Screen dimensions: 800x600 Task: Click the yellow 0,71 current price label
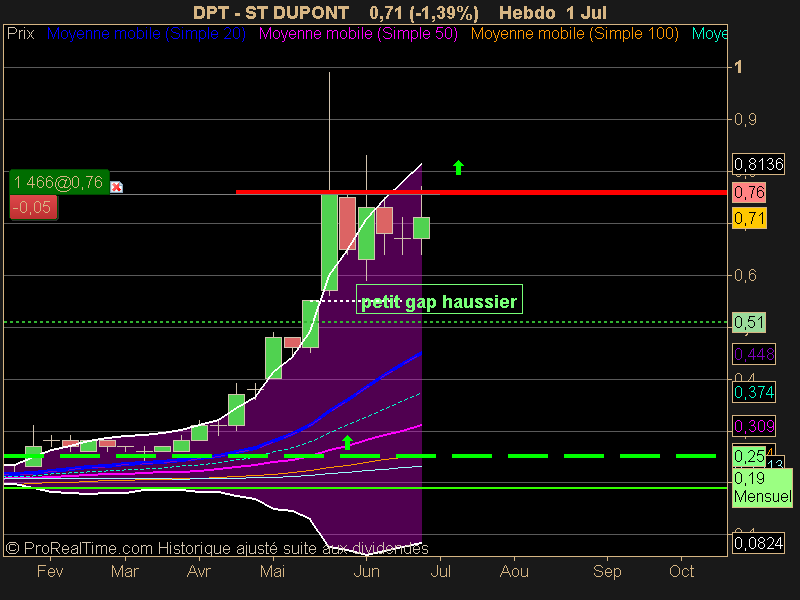[x=749, y=218]
